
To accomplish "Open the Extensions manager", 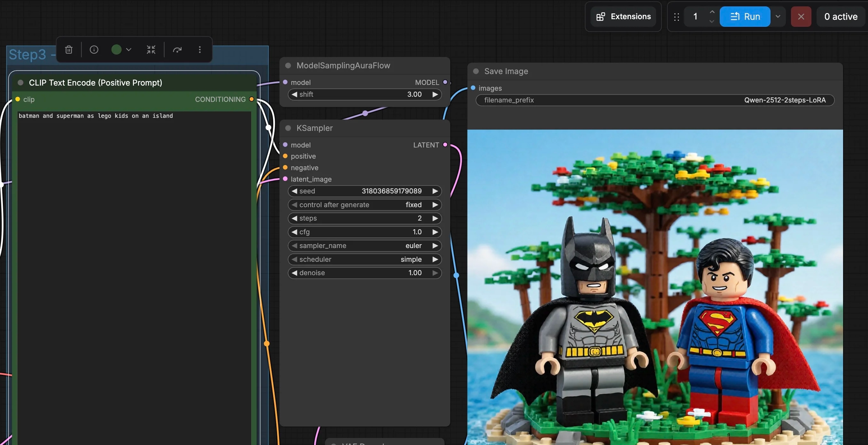I will pyautogui.click(x=624, y=17).
